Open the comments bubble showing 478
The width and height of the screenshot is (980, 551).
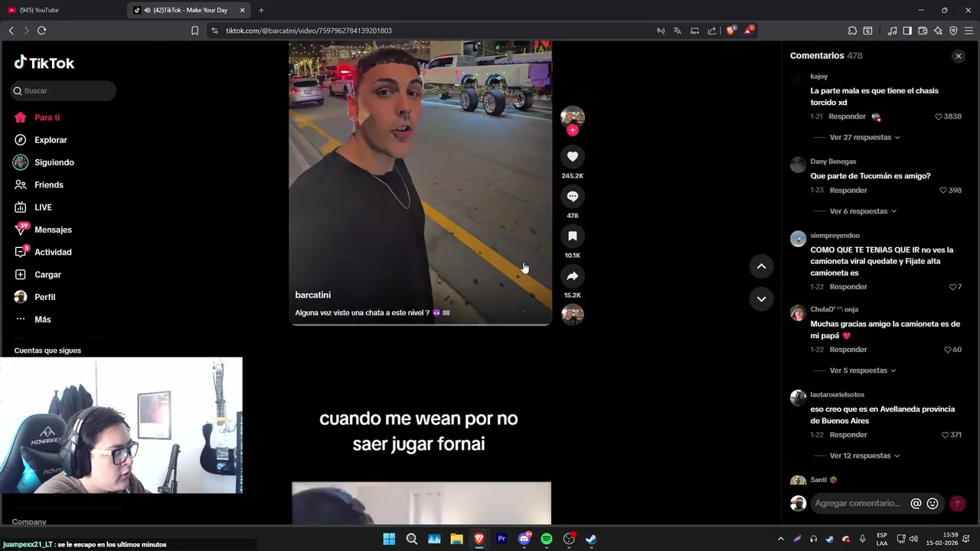click(572, 196)
